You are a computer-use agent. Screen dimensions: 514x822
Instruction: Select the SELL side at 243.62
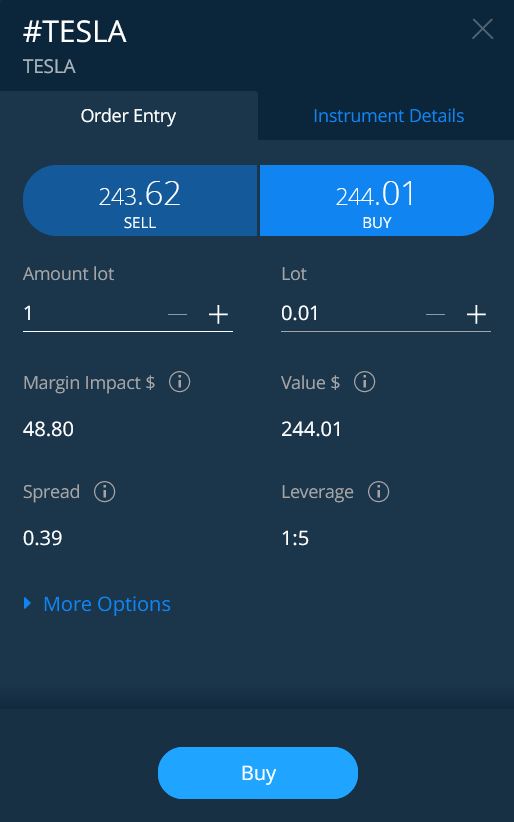click(140, 201)
